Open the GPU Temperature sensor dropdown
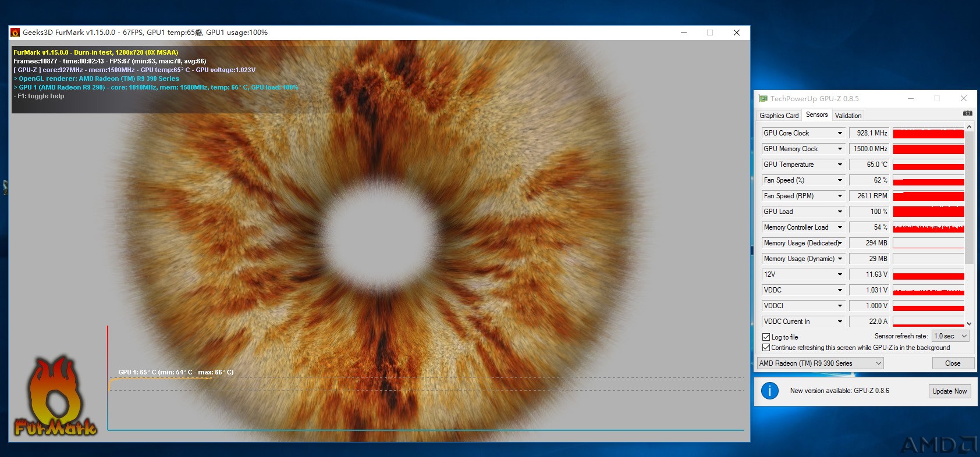The height and width of the screenshot is (457, 980). point(840,165)
